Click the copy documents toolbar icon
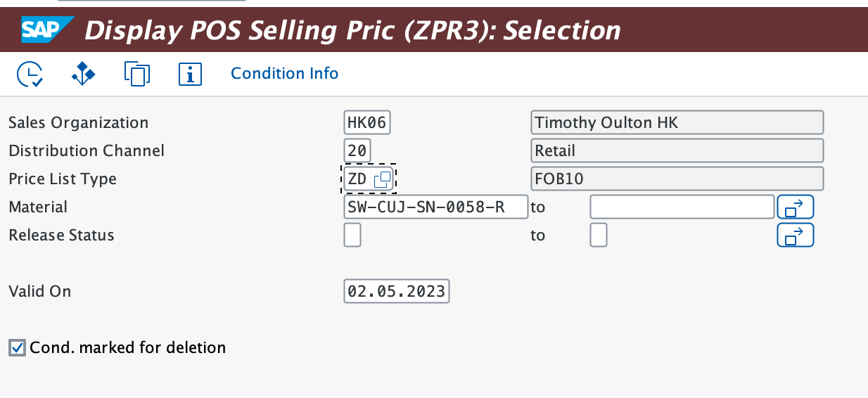Viewport: 868px width, 398px height. pos(137,74)
